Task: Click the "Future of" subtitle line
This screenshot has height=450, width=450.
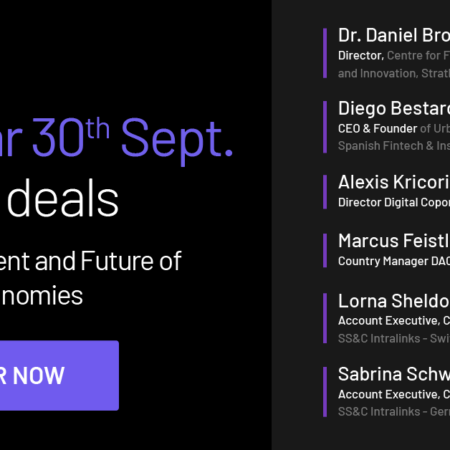Action: point(131,261)
